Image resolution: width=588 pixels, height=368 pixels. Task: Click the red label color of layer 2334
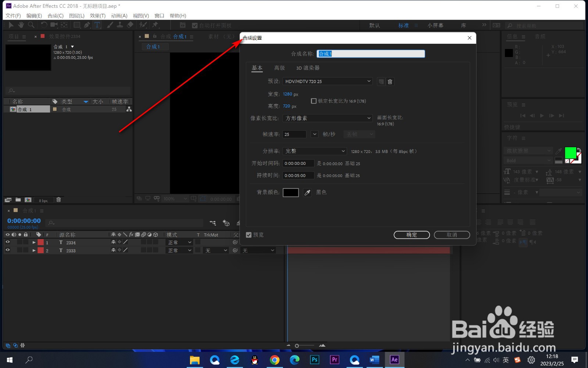coord(40,243)
